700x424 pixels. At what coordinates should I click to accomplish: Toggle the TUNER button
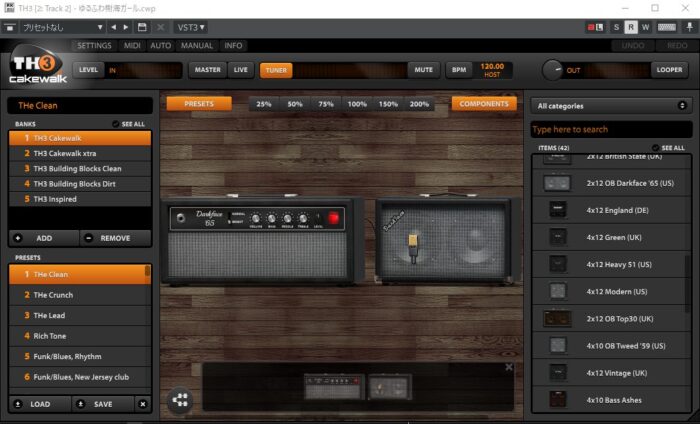[276, 70]
